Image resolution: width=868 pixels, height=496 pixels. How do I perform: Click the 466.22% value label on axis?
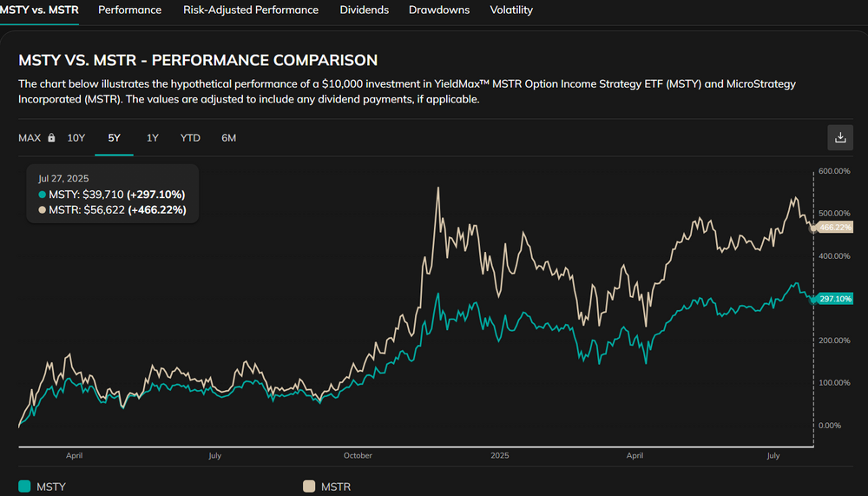pyautogui.click(x=837, y=228)
